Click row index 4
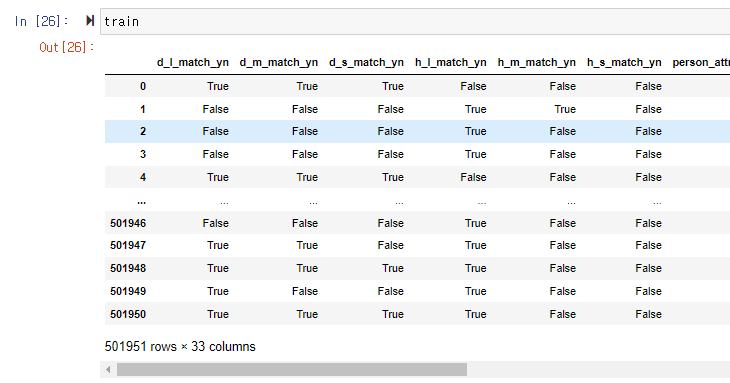 143,177
